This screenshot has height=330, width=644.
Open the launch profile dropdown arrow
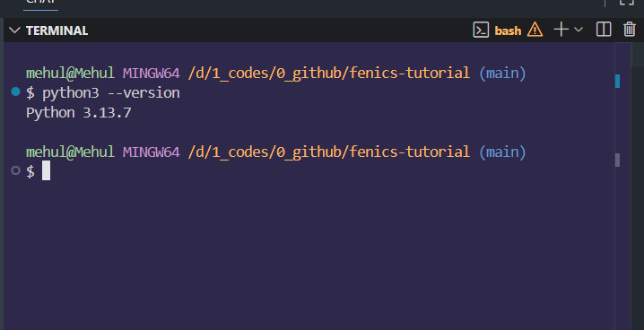[x=579, y=30]
